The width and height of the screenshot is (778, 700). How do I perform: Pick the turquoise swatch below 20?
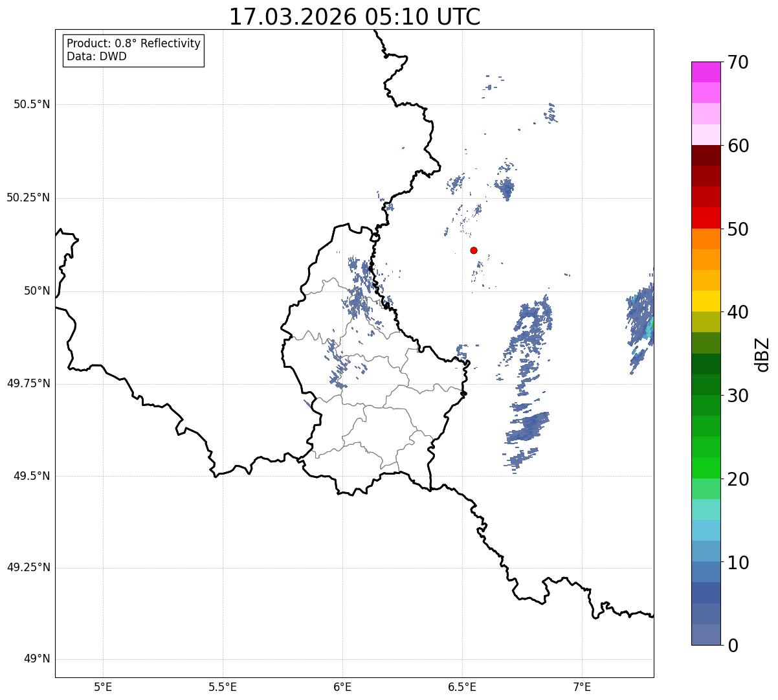pos(706,510)
